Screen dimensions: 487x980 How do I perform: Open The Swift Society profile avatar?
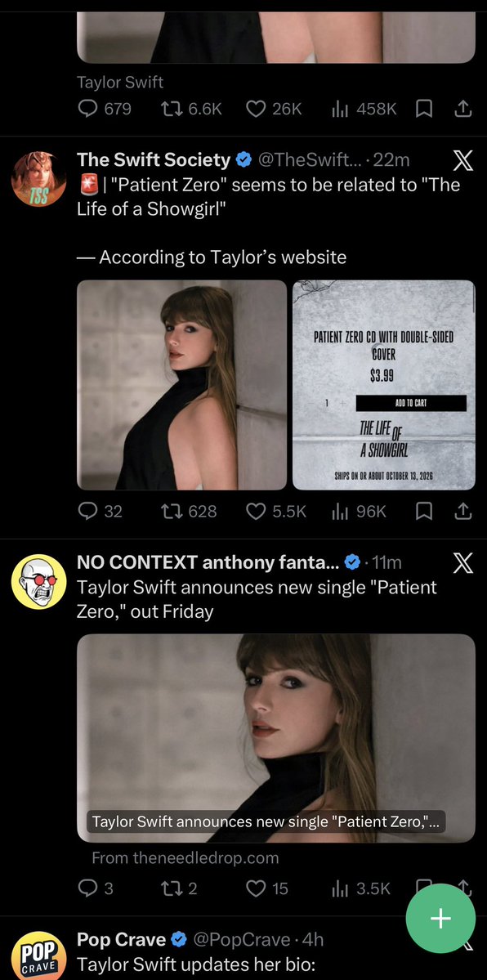point(38,179)
